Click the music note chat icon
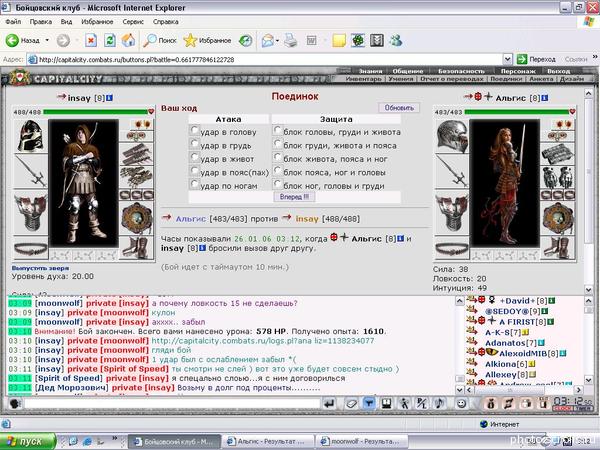 click(x=439, y=403)
